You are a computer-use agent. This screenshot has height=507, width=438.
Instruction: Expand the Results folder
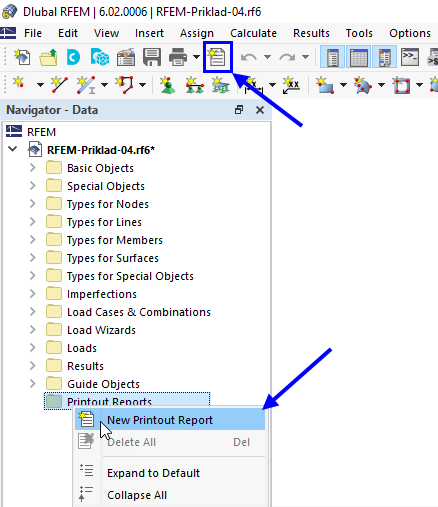(32, 365)
